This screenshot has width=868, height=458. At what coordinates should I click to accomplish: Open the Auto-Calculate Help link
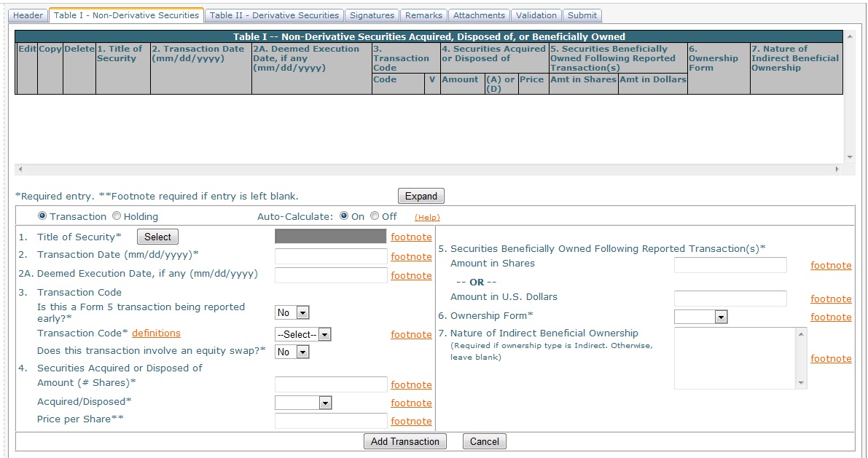pyautogui.click(x=427, y=217)
